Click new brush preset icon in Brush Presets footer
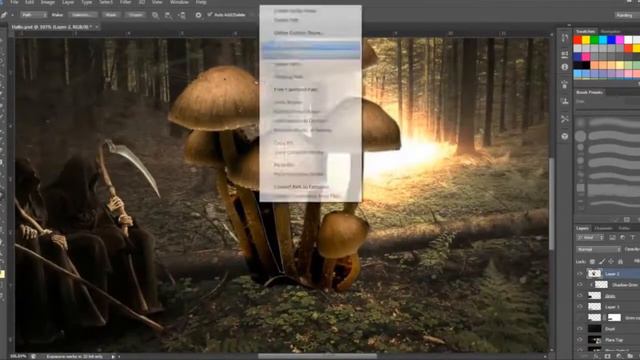Viewport: 640px width, 360px height. (x=627, y=220)
